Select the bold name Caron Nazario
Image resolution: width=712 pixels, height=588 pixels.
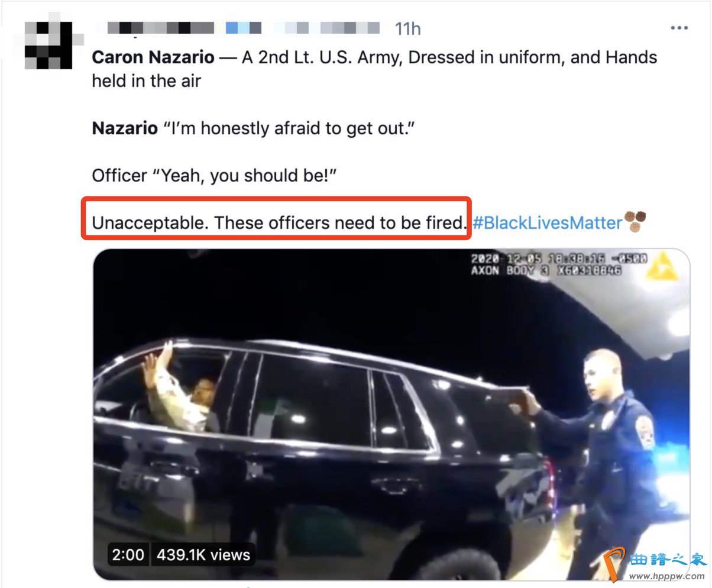[x=153, y=57]
